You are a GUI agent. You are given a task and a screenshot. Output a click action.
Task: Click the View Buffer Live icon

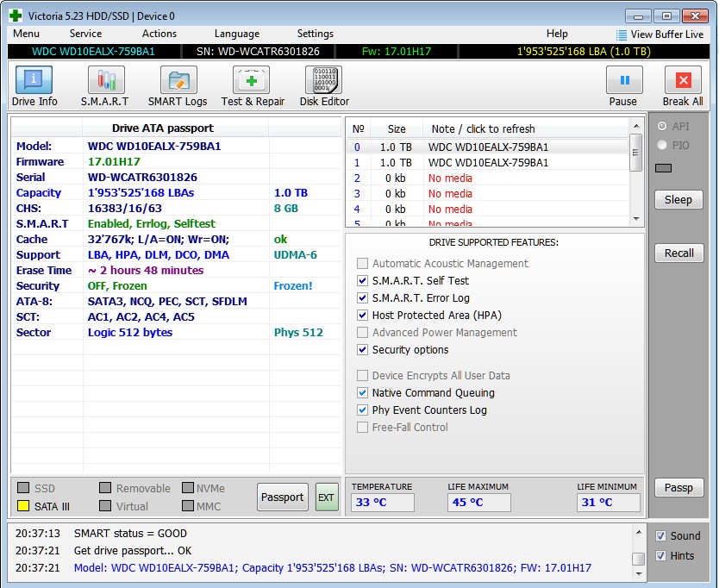[621, 34]
